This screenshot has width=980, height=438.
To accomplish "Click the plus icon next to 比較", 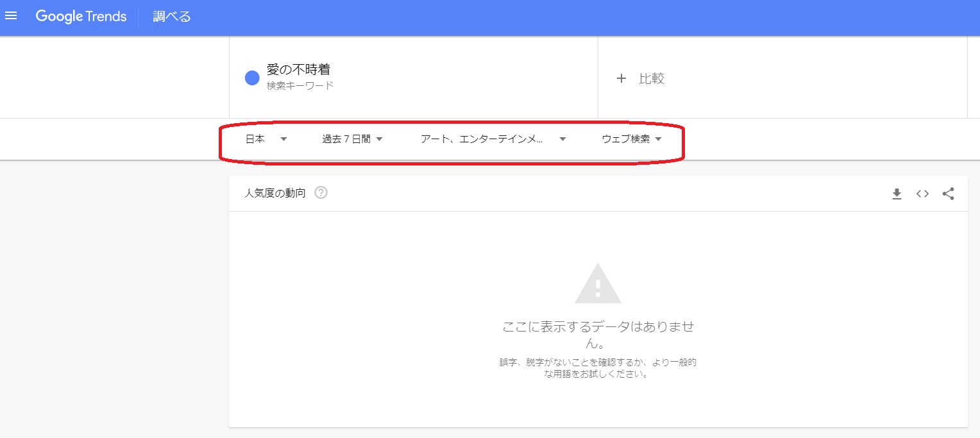I will [621, 78].
